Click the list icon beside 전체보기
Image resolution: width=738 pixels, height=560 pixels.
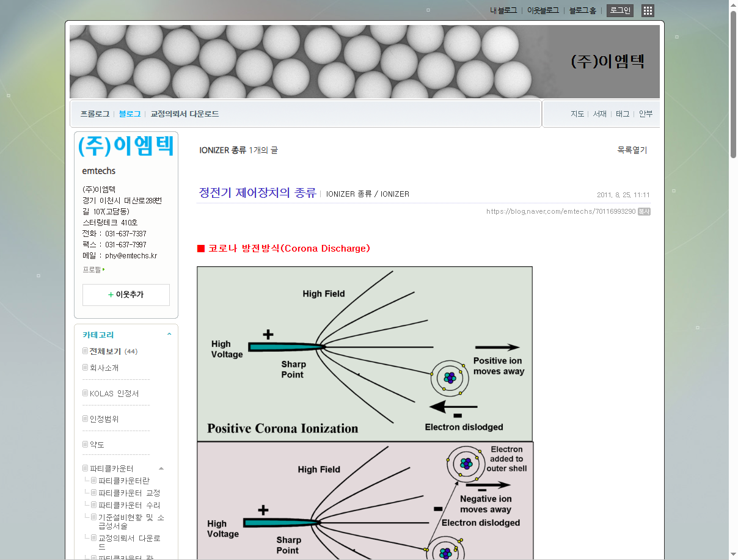click(86, 351)
